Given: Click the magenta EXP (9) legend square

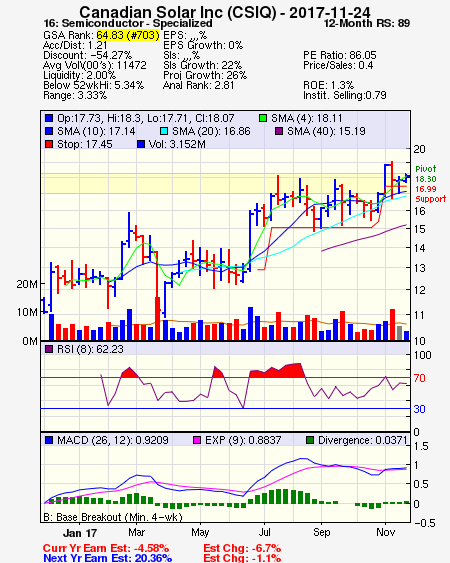Looking at the screenshot, I should (x=197, y=440).
